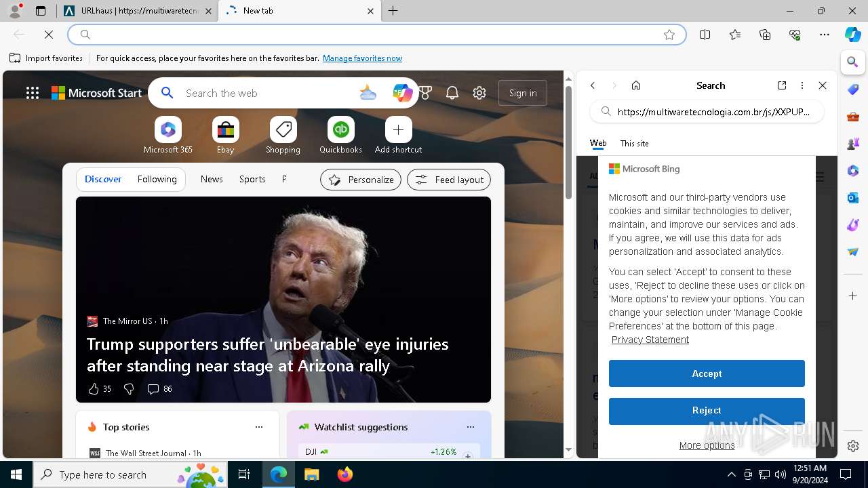
Task: Open Collections toolbar icon
Action: pyautogui.click(x=765, y=35)
